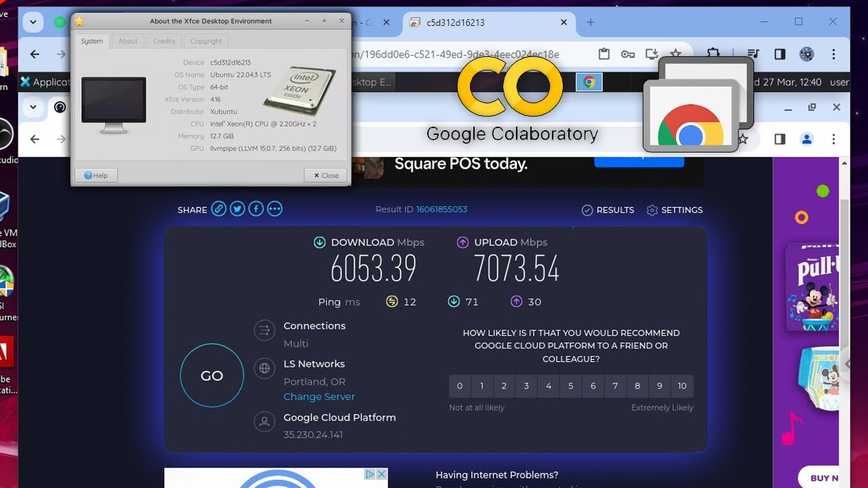
Task: Click the LS Networks server globe icon
Action: (x=264, y=369)
